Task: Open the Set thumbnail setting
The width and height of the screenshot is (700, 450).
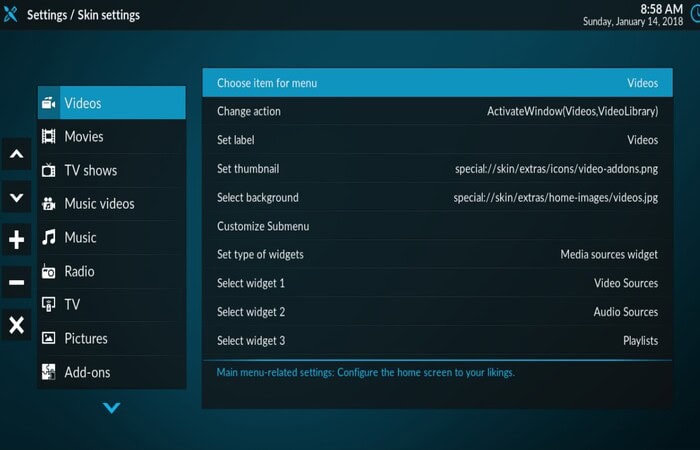Action: [x=438, y=169]
